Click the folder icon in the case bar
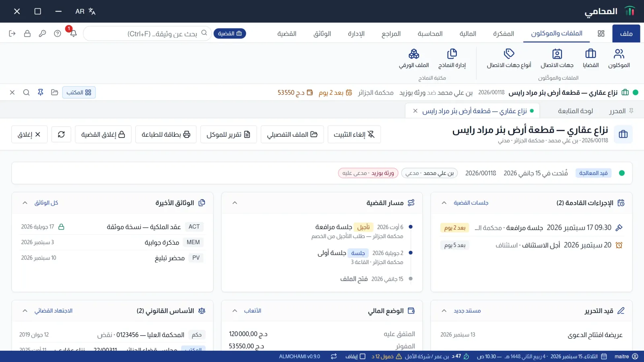 [x=55, y=93]
